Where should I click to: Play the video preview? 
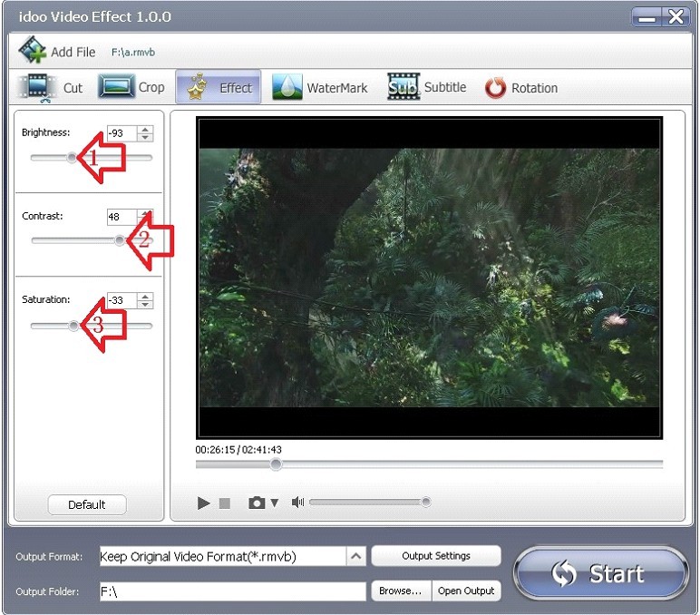coord(204,503)
